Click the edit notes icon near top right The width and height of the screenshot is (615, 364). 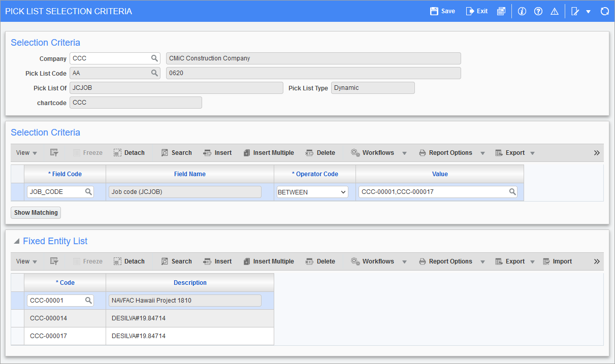click(576, 11)
